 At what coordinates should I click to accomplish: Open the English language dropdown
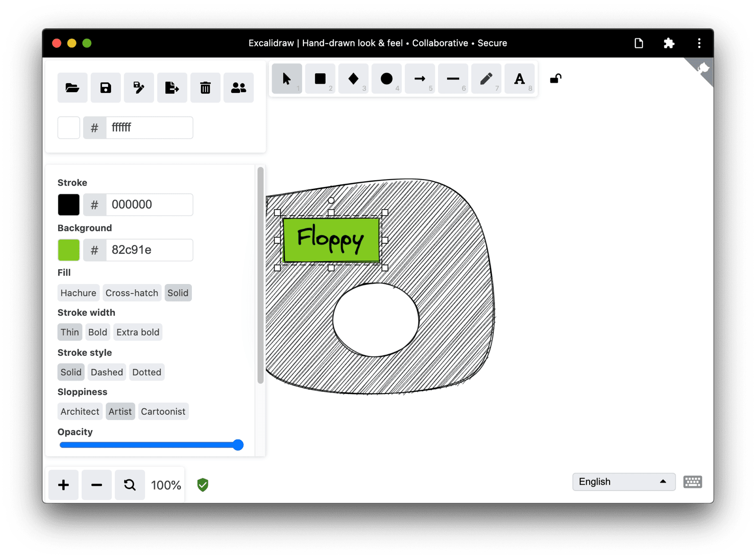click(x=623, y=482)
